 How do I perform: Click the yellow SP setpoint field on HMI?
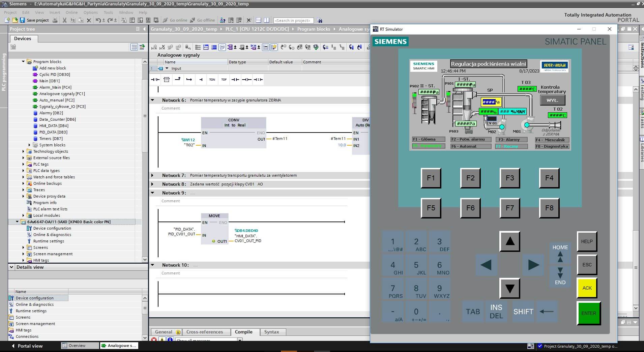pos(491,102)
